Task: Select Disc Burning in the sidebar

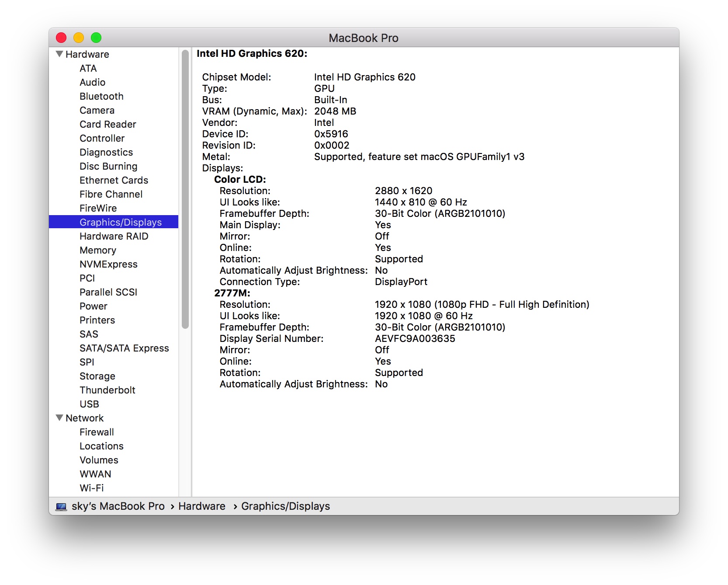Action: click(108, 166)
